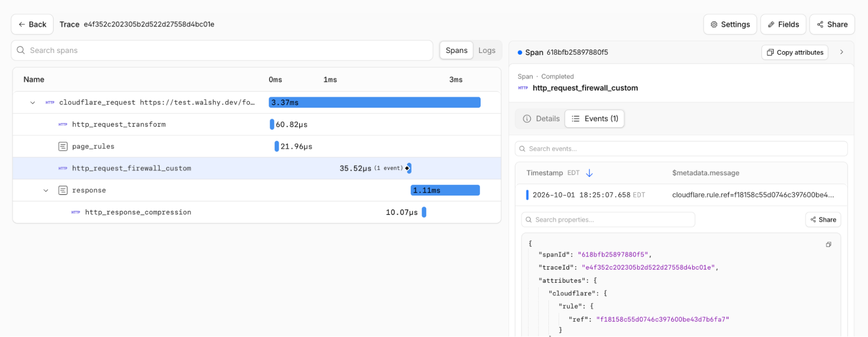
Task: Open trace Settings
Action: (730, 24)
